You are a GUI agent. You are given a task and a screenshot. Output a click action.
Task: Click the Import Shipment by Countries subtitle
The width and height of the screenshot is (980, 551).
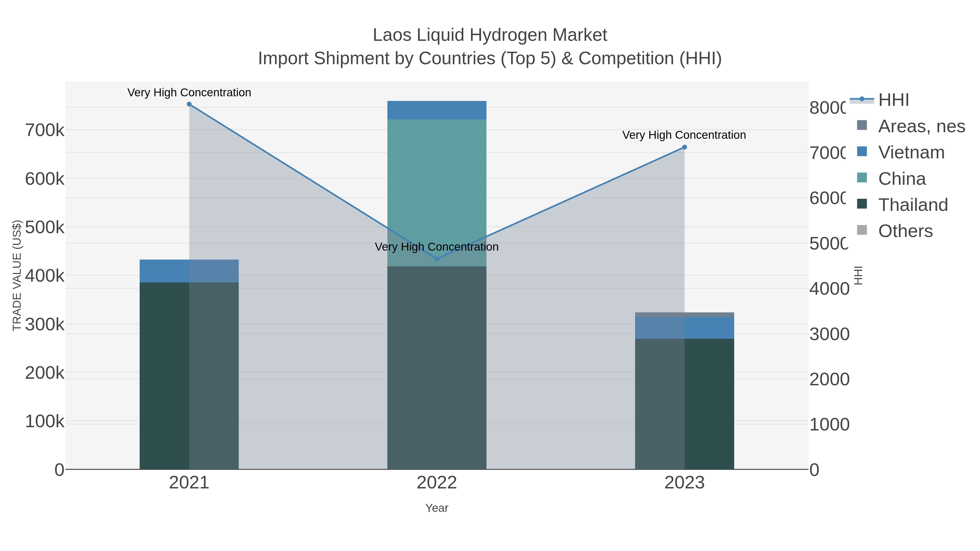pos(490,59)
